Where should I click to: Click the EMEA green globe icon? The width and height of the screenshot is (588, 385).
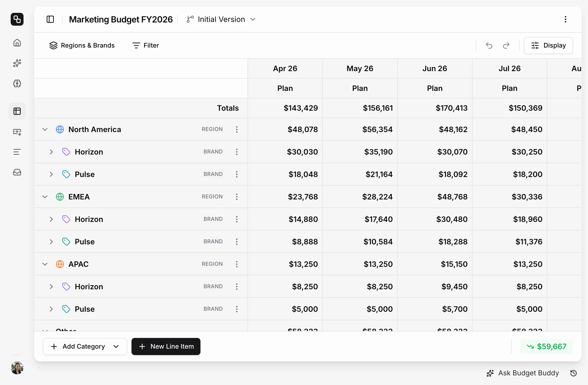tap(60, 197)
